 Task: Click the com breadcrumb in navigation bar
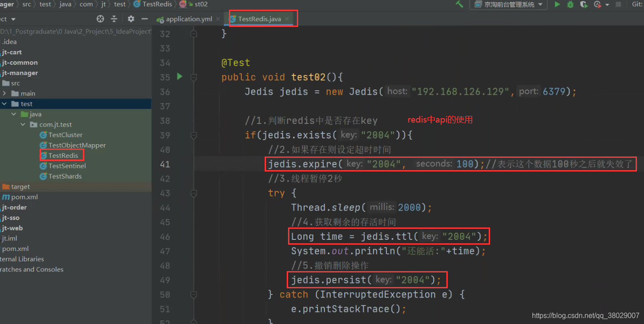[86, 4]
